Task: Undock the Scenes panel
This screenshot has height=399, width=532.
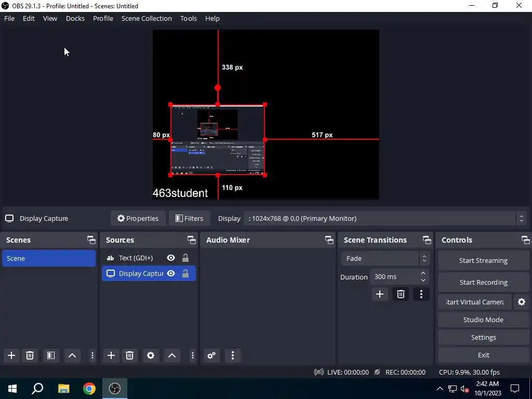Action: 91,240
